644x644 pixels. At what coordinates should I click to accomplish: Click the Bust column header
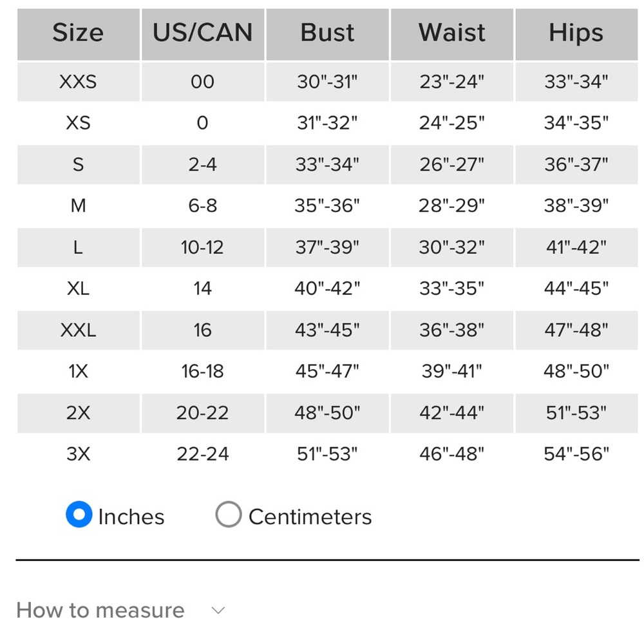(x=327, y=33)
